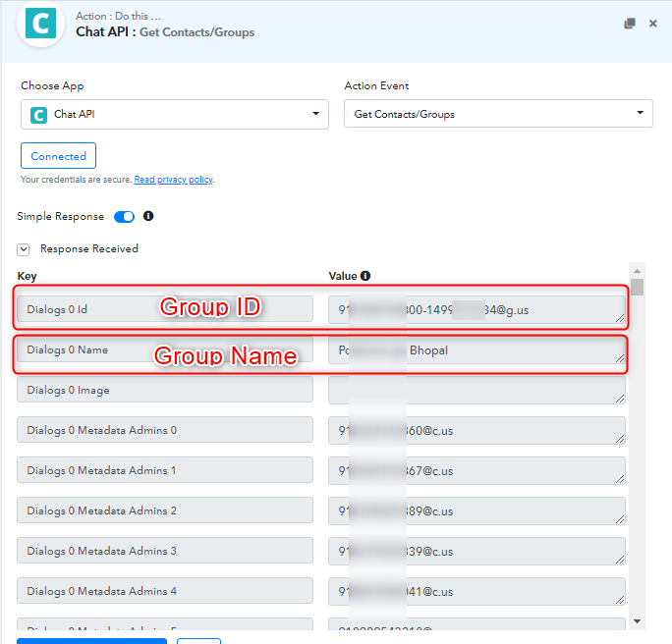Toggle the Simple Response switch
The width and height of the screenshot is (672, 644).
(125, 217)
